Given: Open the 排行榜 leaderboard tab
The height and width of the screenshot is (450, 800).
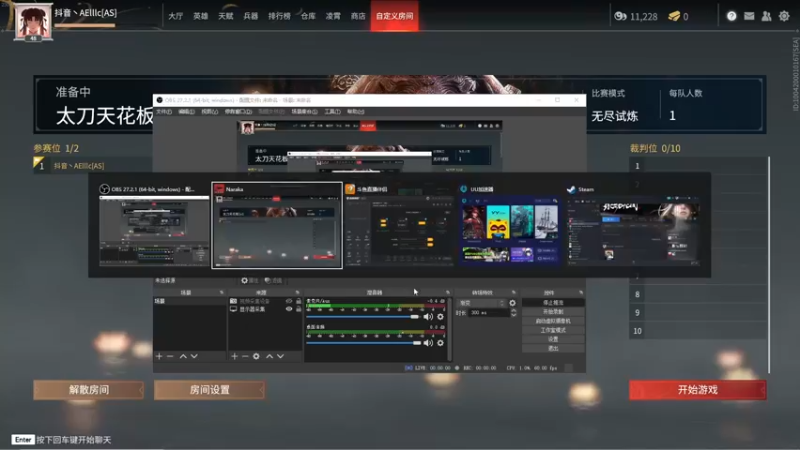Looking at the screenshot, I should tap(280, 16).
